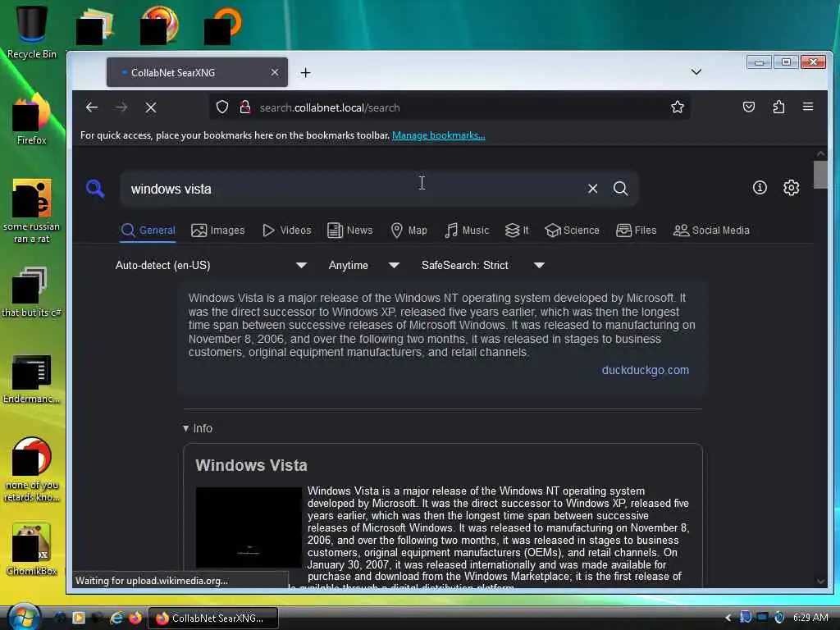Collapse the Info section
Viewport: 840px width, 630px height.
point(198,428)
